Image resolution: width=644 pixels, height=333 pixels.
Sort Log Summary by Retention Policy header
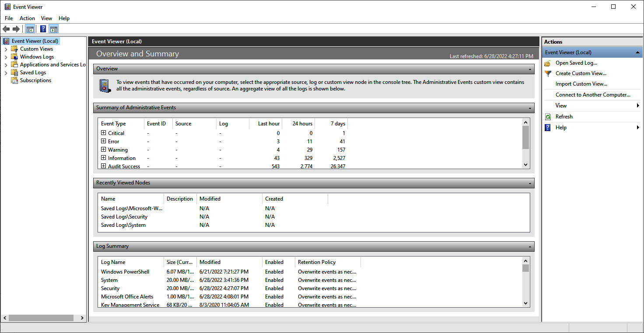point(328,262)
